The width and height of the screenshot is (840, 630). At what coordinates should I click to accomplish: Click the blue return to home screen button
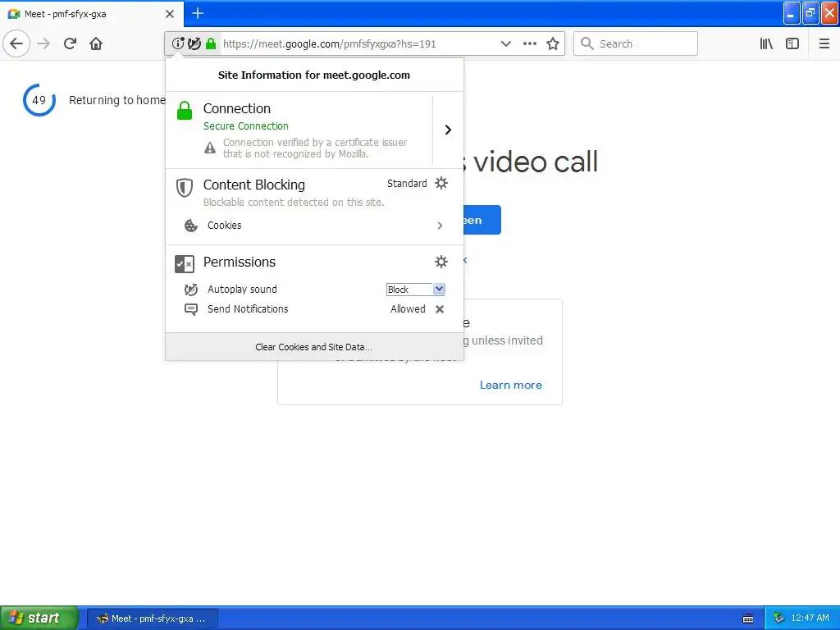pos(482,220)
